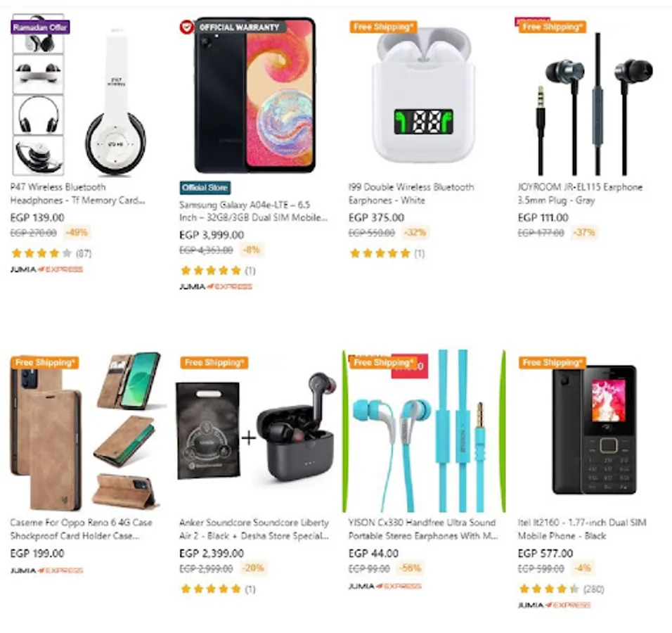Click the Ramadan Offer badge on headphones
672x633 pixels.
pos(40,27)
